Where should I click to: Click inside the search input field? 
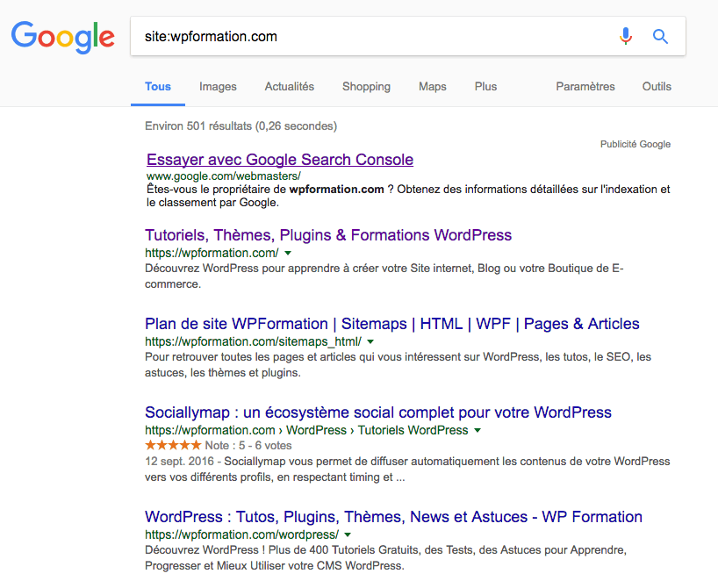(351, 36)
